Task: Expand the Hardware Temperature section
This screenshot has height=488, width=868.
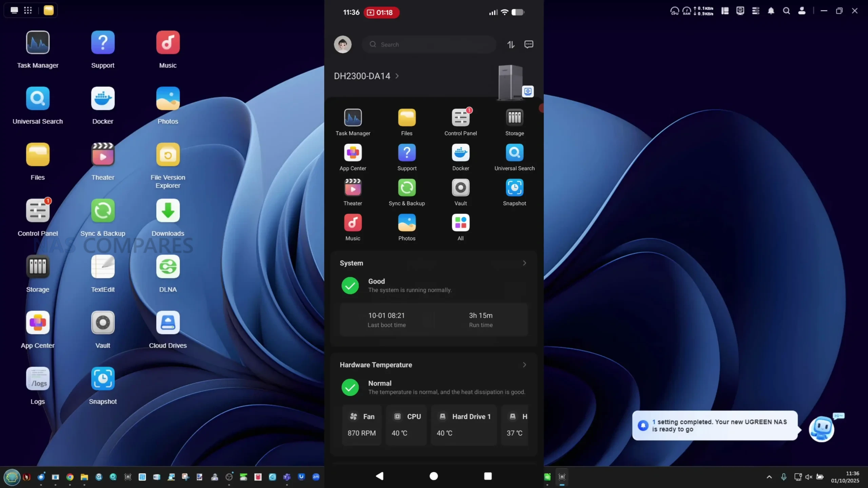Action: [524, 365]
